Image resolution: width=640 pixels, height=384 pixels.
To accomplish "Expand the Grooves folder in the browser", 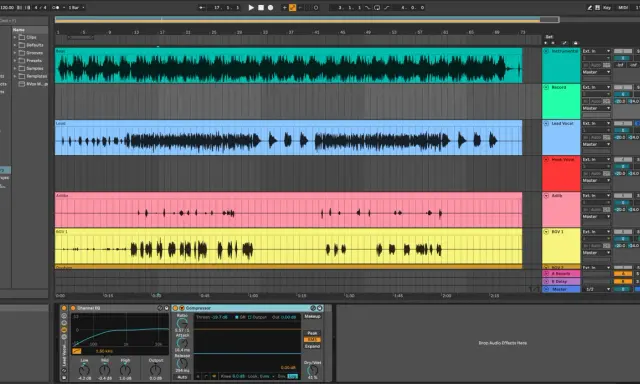I will click(x=15, y=53).
